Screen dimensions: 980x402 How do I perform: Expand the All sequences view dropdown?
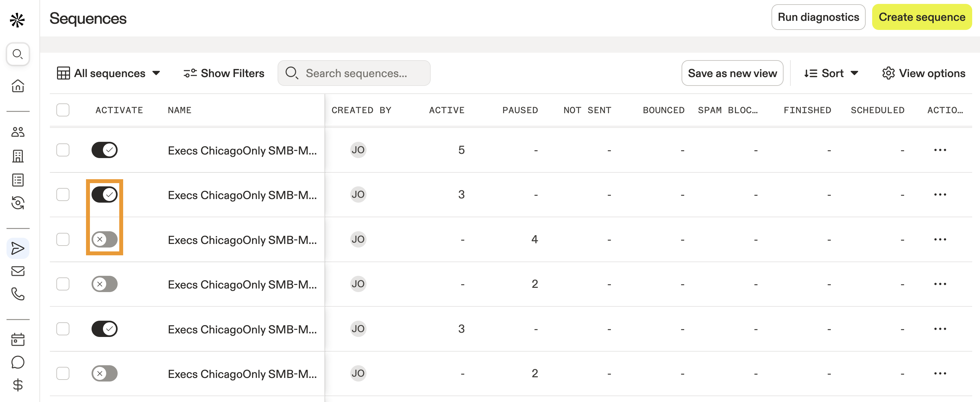point(108,73)
